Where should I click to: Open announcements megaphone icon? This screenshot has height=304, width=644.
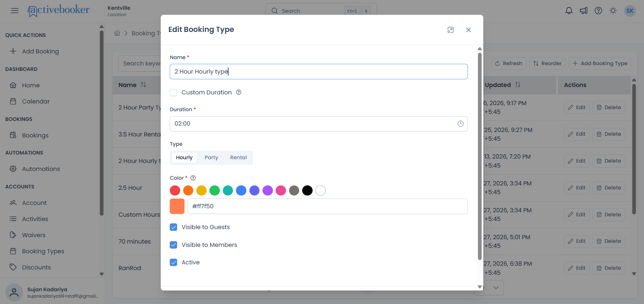583,11
